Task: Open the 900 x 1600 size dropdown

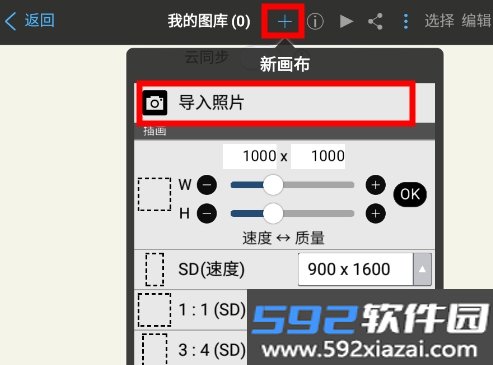Action: [x=365, y=269]
